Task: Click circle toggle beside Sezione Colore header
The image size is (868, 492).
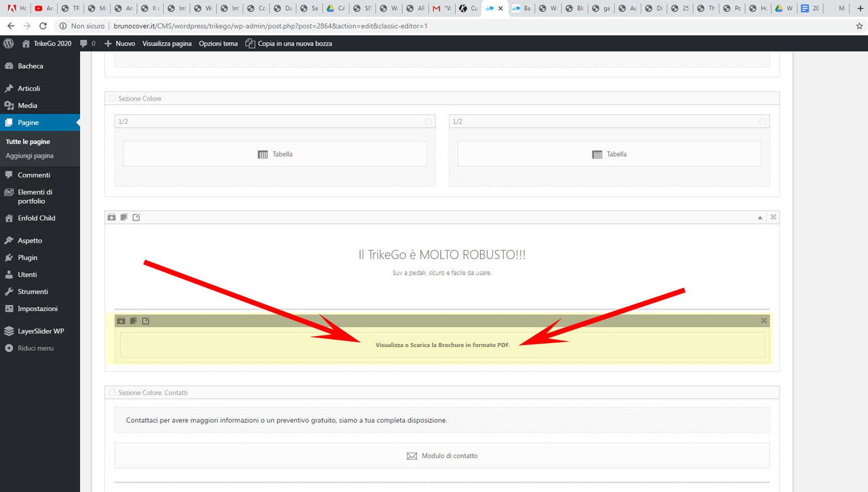Action: coord(112,98)
